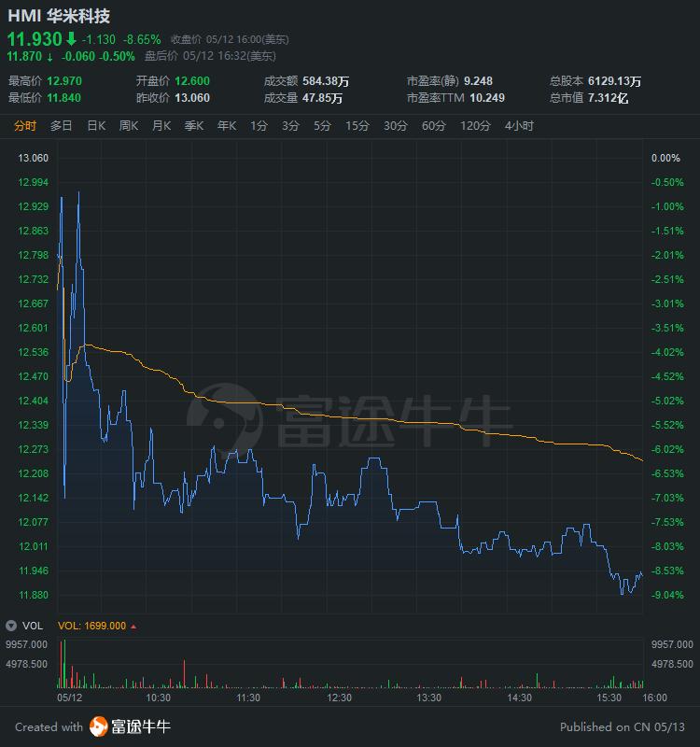
Task: Click the 10:30 time axis label
Action: (x=158, y=698)
